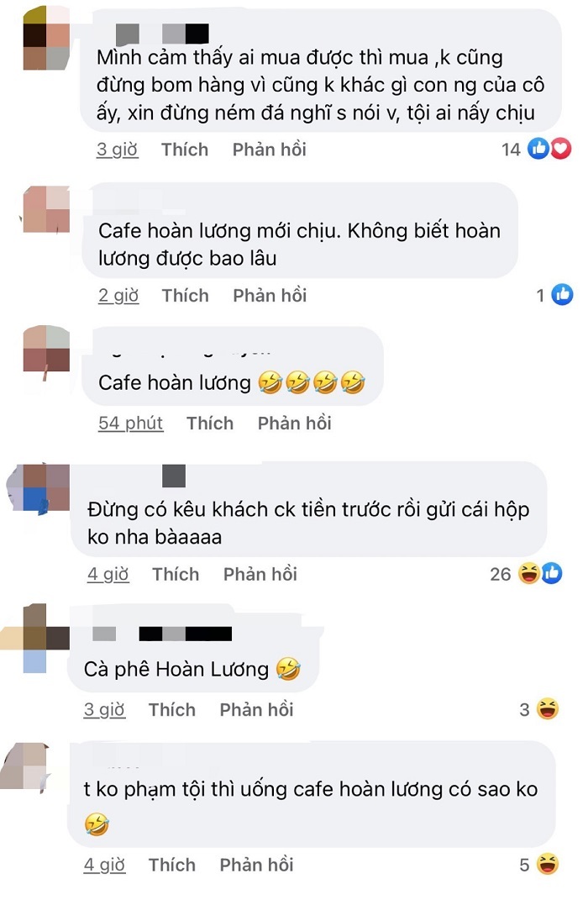The width and height of the screenshot is (588, 905).
Task: Open the haha reaction with count 5
Action: (547, 864)
